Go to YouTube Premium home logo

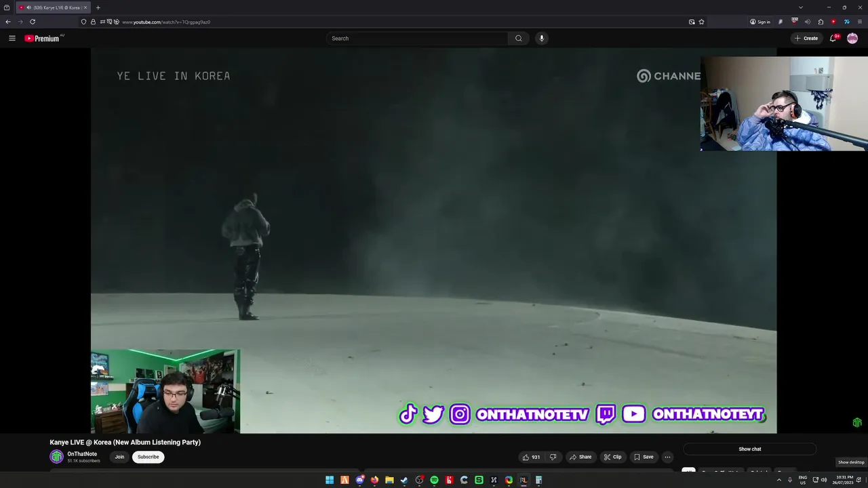click(42, 38)
